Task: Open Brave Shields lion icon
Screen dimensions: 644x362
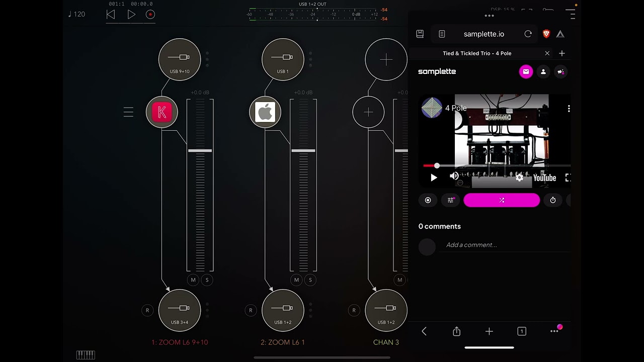Action: (x=546, y=34)
